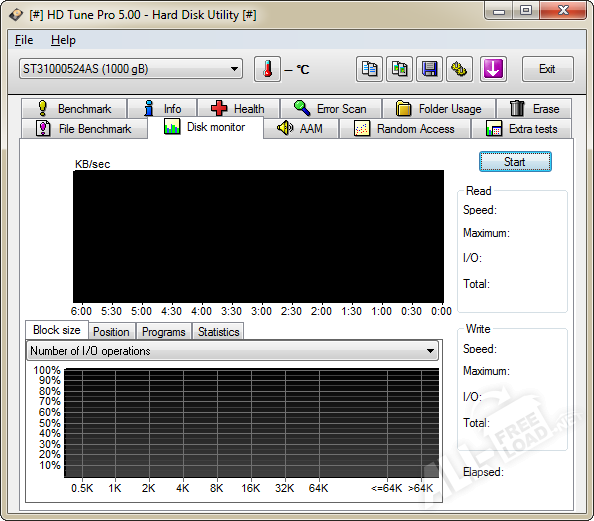Open the File menu
The width and height of the screenshot is (594, 521).
click(24, 40)
